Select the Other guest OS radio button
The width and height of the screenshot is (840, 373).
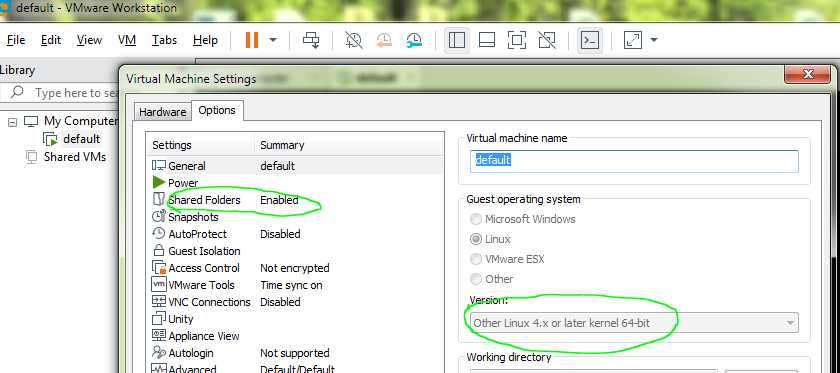(x=475, y=279)
